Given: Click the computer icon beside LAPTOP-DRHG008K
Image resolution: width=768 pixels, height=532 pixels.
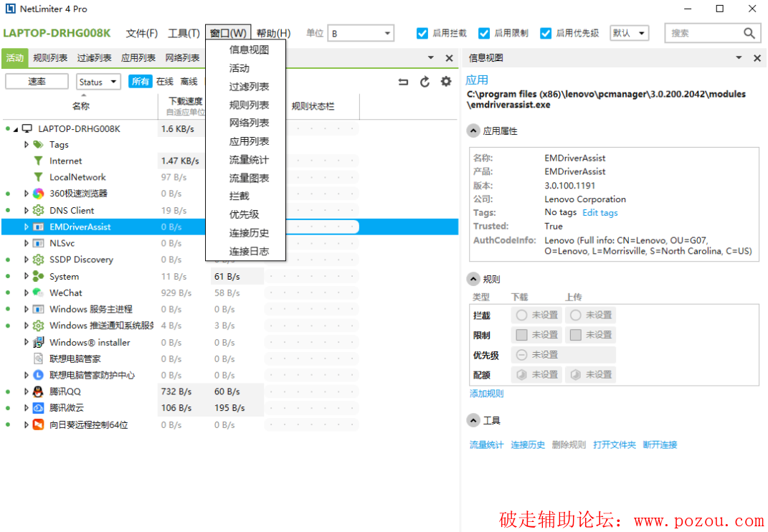Looking at the screenshot, I should (27, 128).
